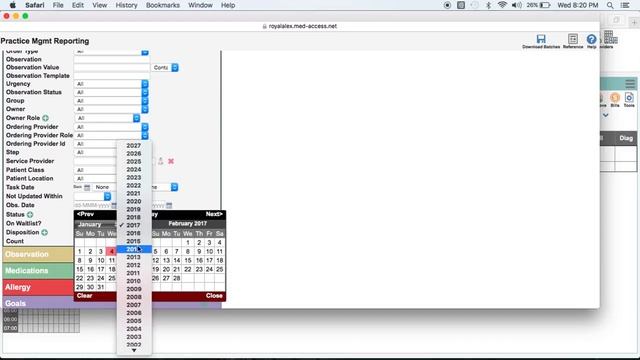Select year 2020 from list

coord(134,202)
